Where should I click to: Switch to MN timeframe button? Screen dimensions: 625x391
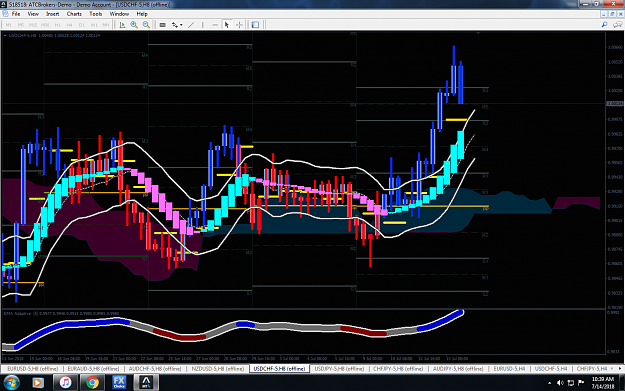pos(106,25)
